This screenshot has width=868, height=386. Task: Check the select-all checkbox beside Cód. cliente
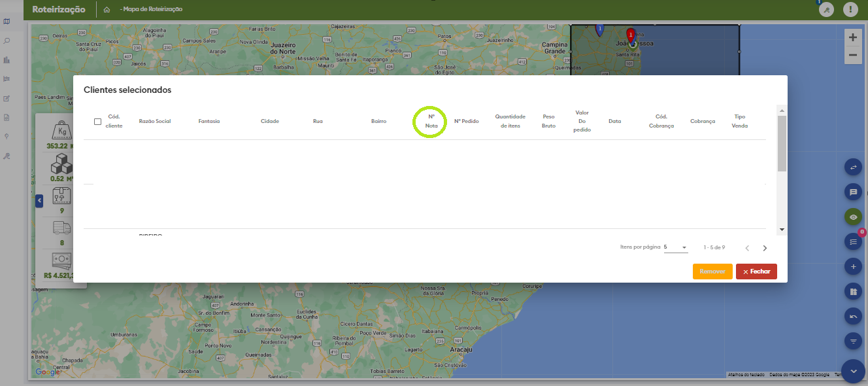click(x=97, y=122)
